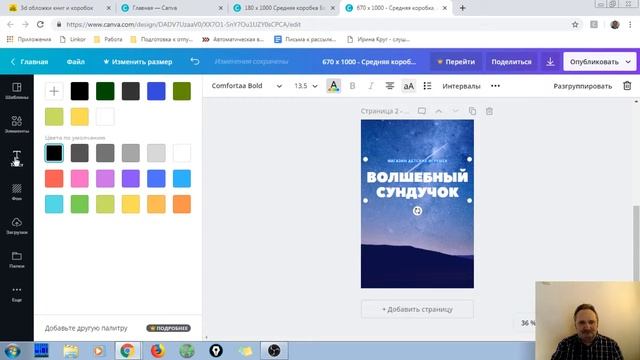Pick pink default color swatch
Image resolution: width=640 pixels, height=360 pixels.
click(80, 179)
